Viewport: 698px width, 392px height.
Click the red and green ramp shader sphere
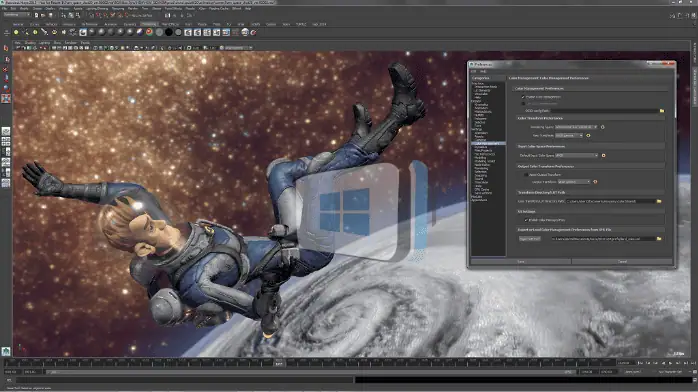click(x=150, y=32)
